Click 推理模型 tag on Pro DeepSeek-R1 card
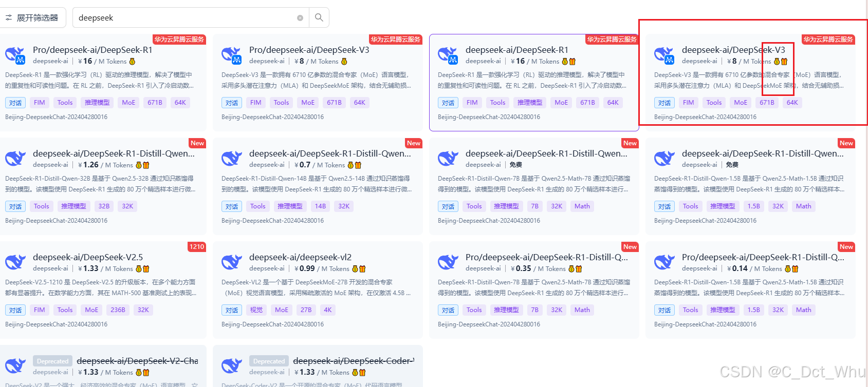This screenshot has width=868, height=387. tap(97, 103)
